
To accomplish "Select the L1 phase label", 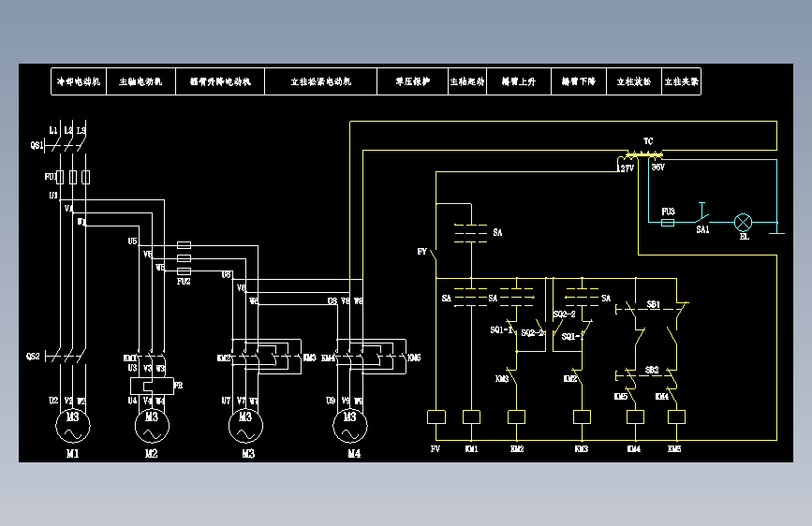I will (x=52, y=130).
